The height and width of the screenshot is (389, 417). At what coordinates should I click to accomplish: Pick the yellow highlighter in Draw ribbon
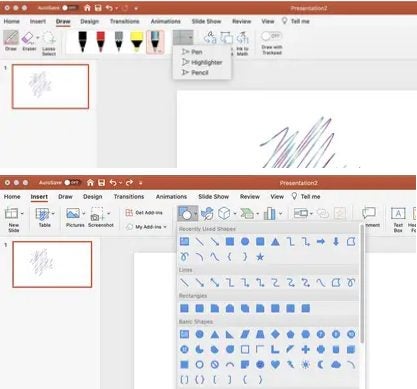tap(137, 42)
